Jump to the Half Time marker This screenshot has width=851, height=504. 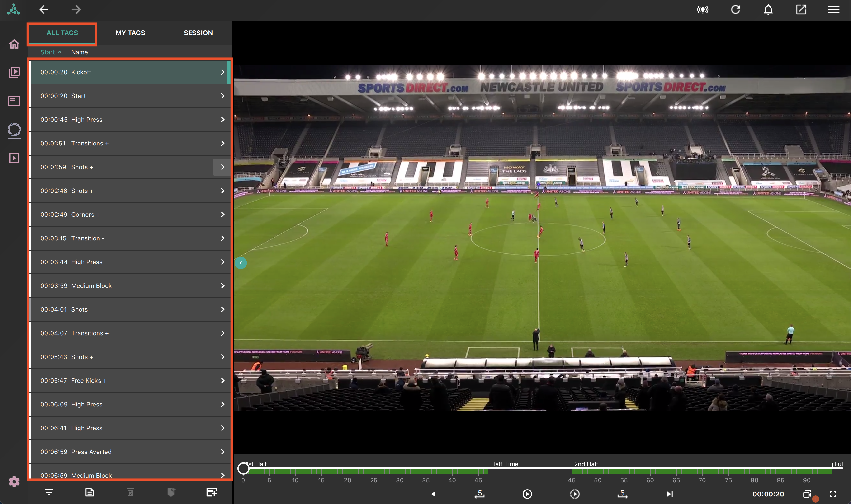coord(504,464)
